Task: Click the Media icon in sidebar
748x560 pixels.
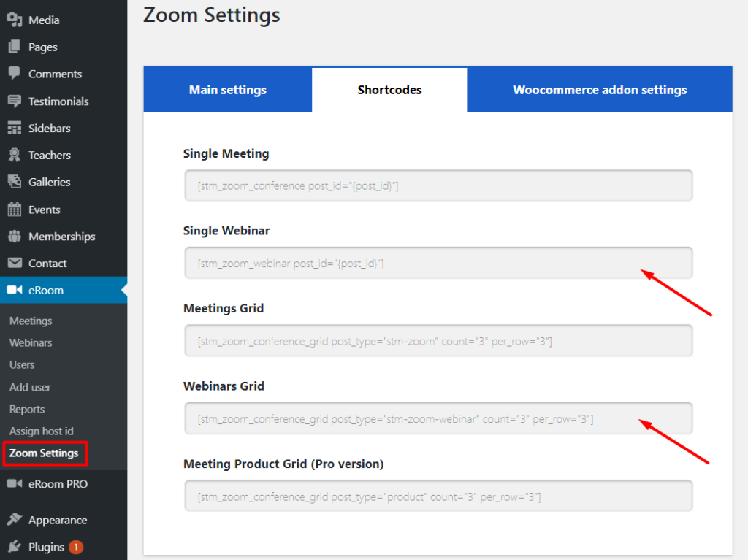Action: [x=15, y=20]
